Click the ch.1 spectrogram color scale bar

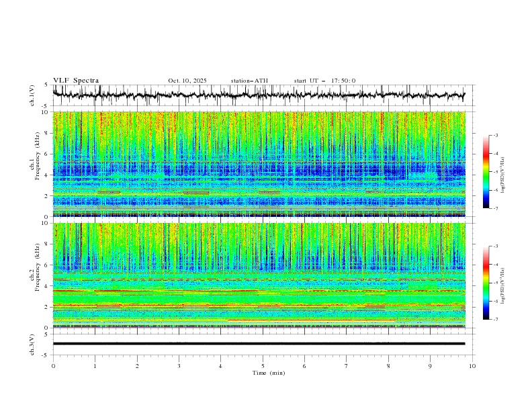tap(486, 172)
